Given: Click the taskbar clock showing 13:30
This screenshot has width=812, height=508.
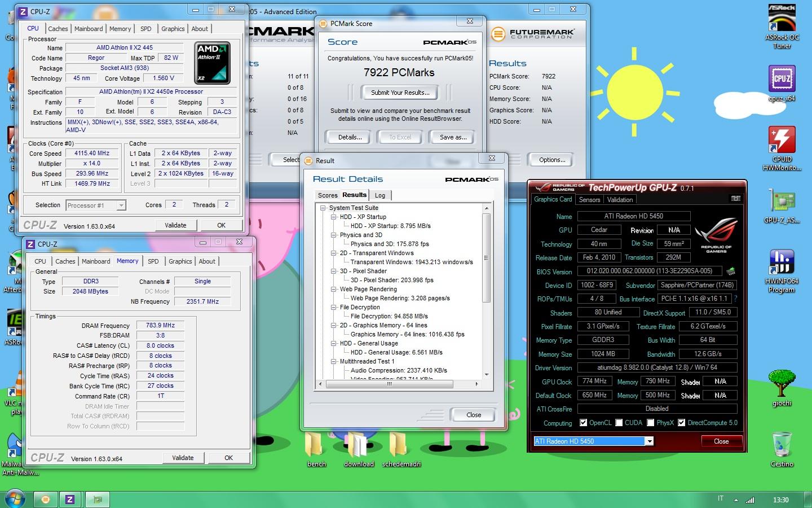Looking at the screenshot, I should (780, 500).
